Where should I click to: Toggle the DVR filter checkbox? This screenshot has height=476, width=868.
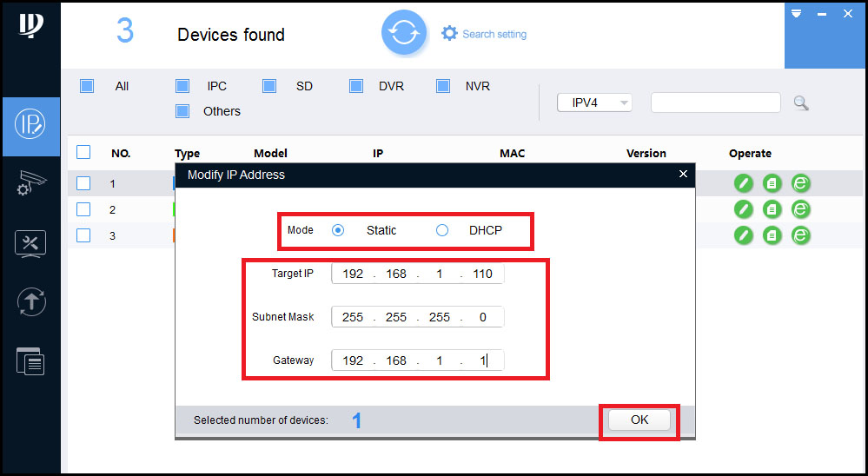[356, 86]
